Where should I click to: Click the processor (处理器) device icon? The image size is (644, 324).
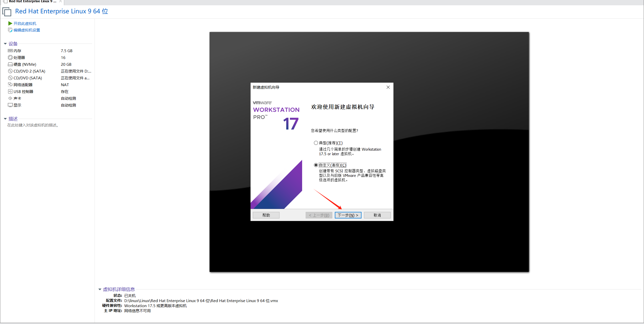click(10, 57)
